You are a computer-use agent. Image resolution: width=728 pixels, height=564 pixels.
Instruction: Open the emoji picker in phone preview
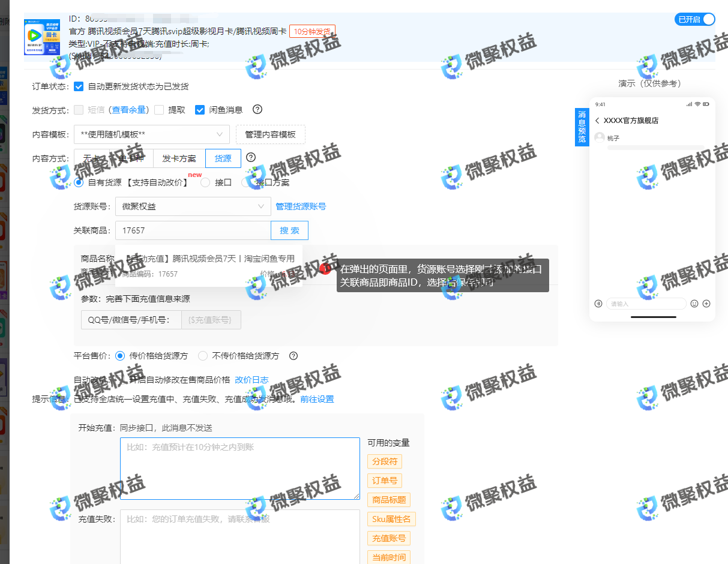tap(694, 304)
